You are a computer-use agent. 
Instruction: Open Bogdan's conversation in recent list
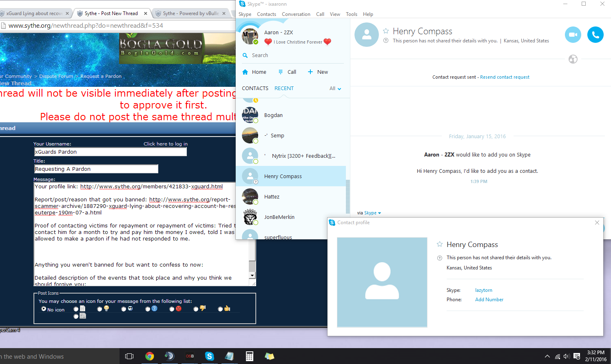click(x=291, y=115)
